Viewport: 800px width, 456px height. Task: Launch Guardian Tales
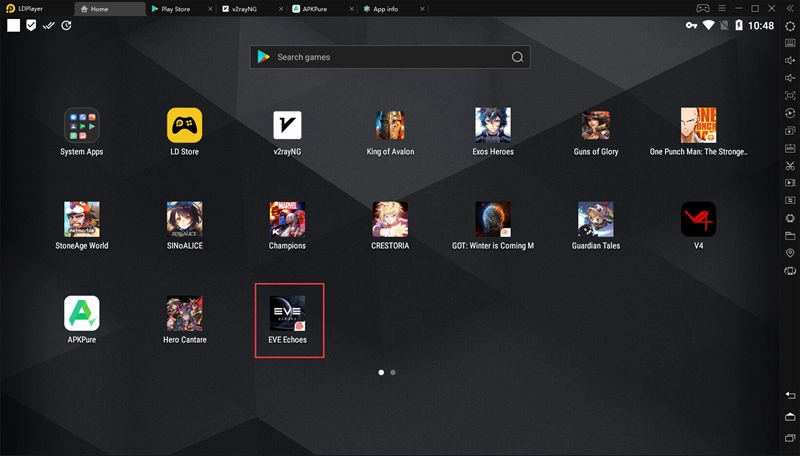[595, 219]
